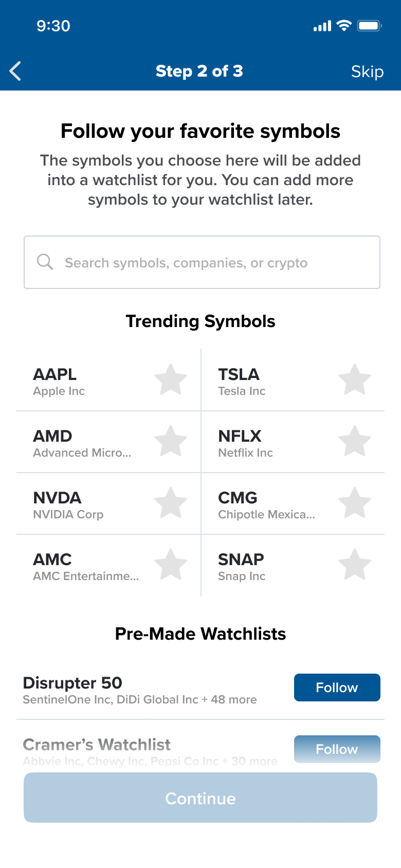Select the Apple Inc company name
Viewport: 401px width, 868px height.
[x=59, y=391]
